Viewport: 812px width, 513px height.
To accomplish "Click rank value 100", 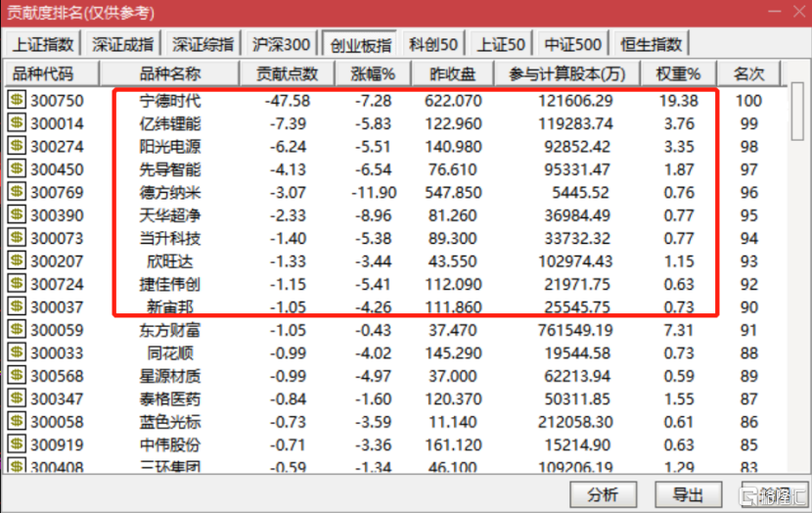I will [x=748, y=101].
